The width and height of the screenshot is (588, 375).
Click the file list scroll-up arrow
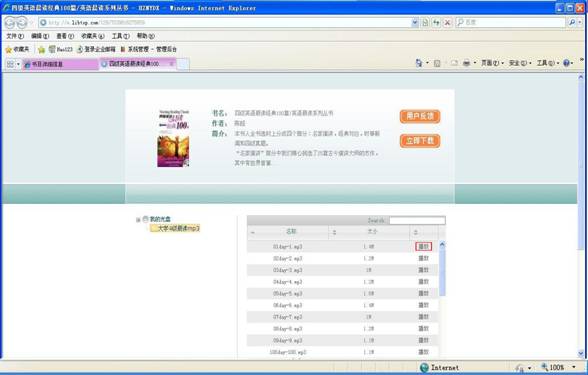tap(442, 245)
